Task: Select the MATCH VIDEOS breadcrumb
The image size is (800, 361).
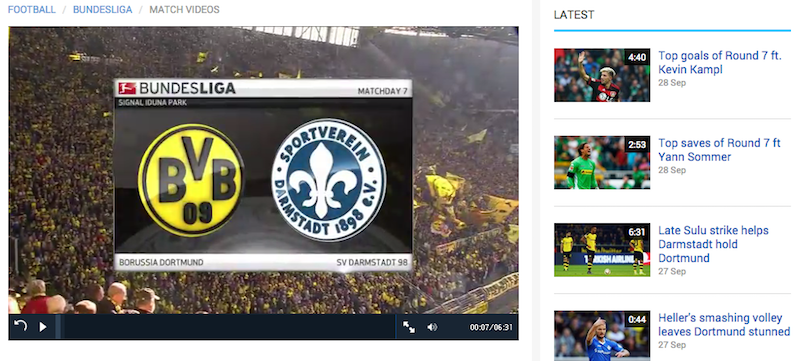Action: click(184, 10)
